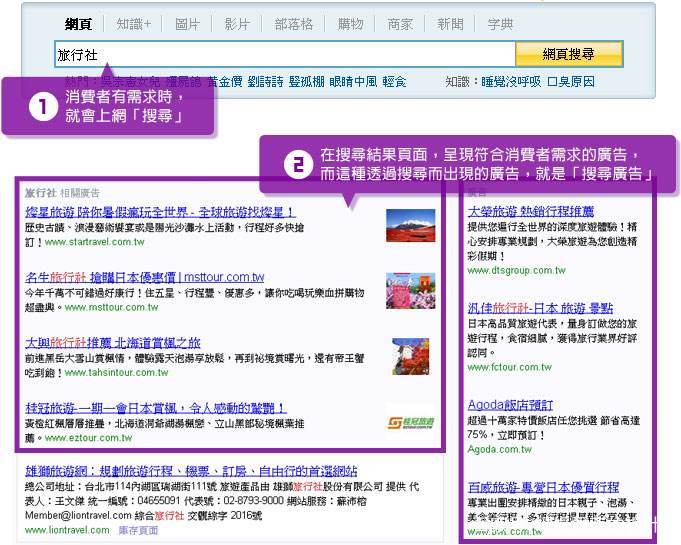Screen dimensions: 681x545
Task: Open the 名生旅行社 msttour.com.tw ad title
Action: pos(145,277)
